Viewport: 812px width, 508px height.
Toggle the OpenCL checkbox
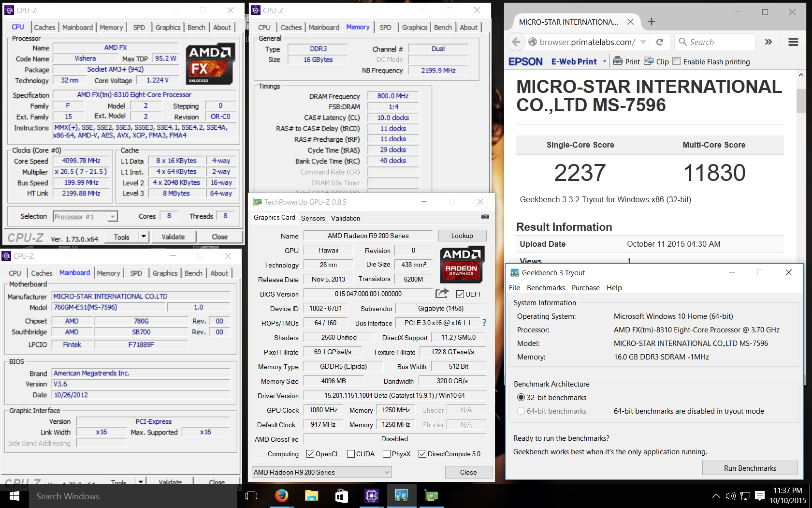pos(310,454)
